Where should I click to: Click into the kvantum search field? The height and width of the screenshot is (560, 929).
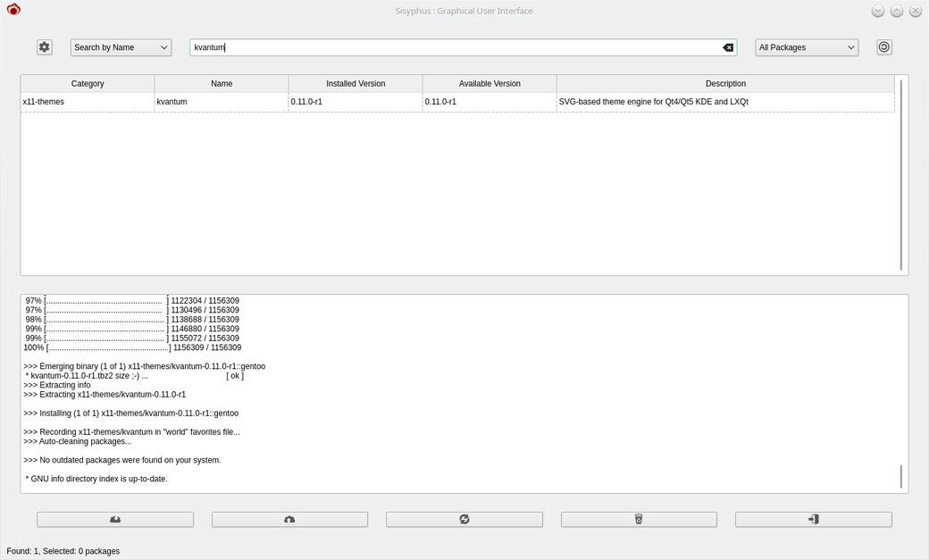click(x=464, y=47)
